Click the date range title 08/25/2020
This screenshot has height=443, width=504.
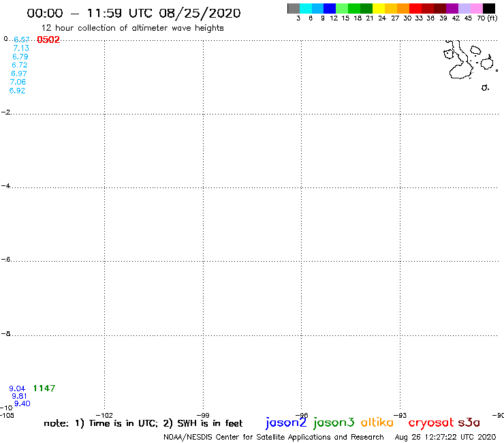[x=200, y=14]
